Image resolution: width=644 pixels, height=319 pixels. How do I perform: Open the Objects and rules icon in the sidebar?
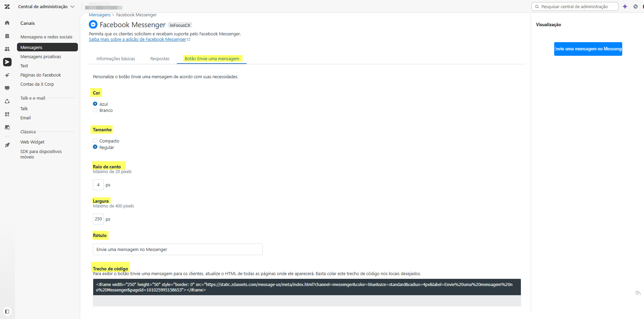coord(7,101)
